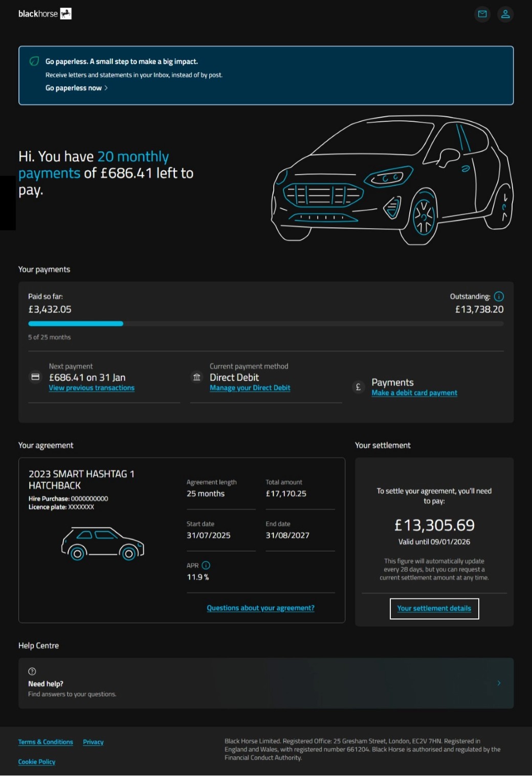Screen dimensions: 532x776
Task: Click the Need help question mark icon
Action: 32,671
